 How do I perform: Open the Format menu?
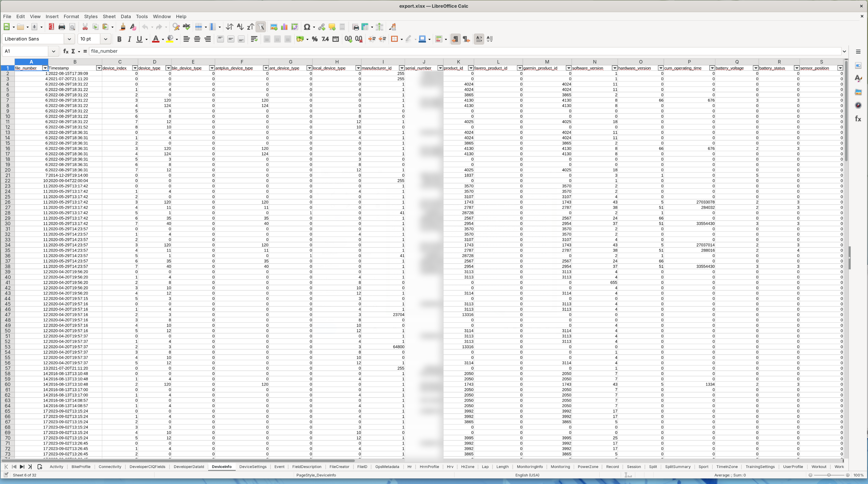(x=71, y=16)
